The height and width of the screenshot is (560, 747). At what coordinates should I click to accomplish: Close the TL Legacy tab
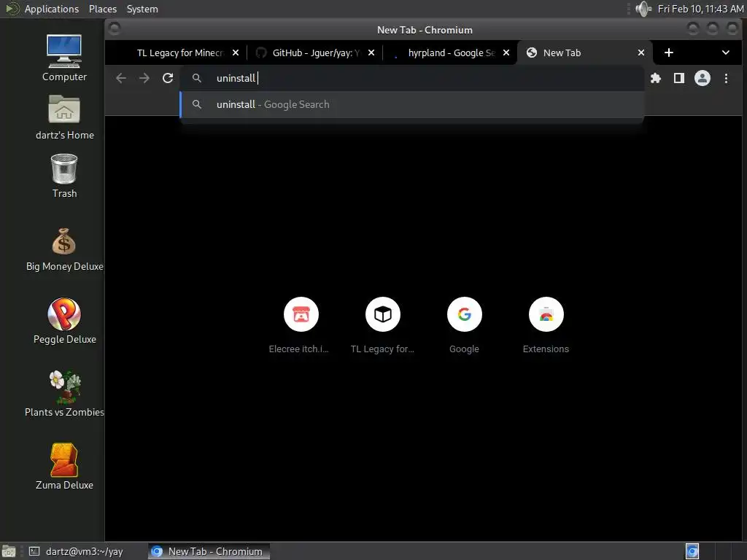click(x=236, y=52)
